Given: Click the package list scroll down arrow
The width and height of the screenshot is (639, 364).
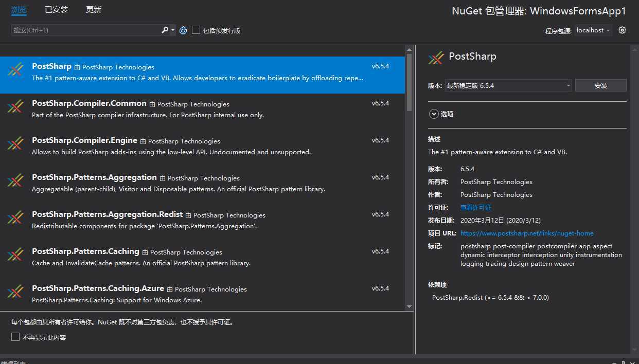Looking at the screenshot, I should pos(410,307).
